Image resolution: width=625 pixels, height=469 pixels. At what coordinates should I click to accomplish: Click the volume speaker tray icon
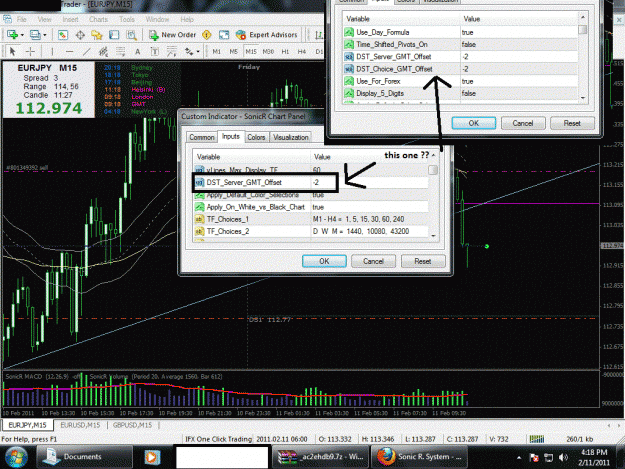pyautogui.click(x=563, y=457)
